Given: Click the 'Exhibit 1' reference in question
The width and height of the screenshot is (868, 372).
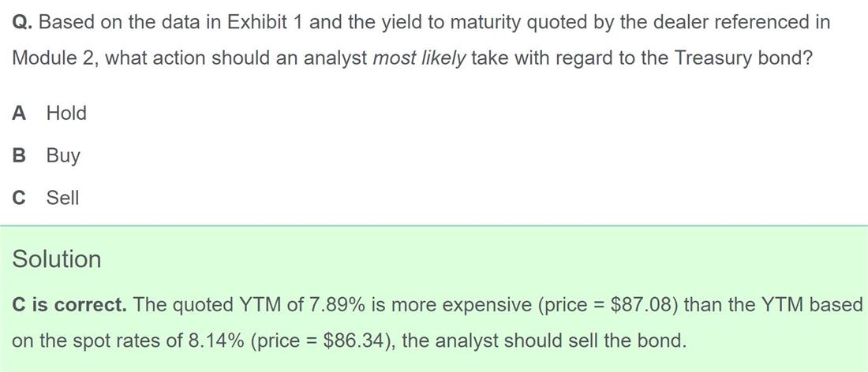Looking at the screenshot, I should pyautogui.click(x=264, y=23).
